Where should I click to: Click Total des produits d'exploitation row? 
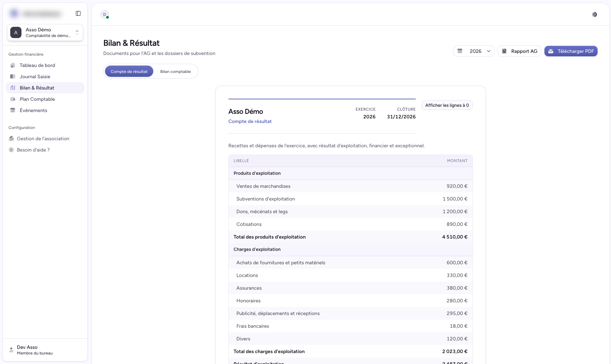351,237
